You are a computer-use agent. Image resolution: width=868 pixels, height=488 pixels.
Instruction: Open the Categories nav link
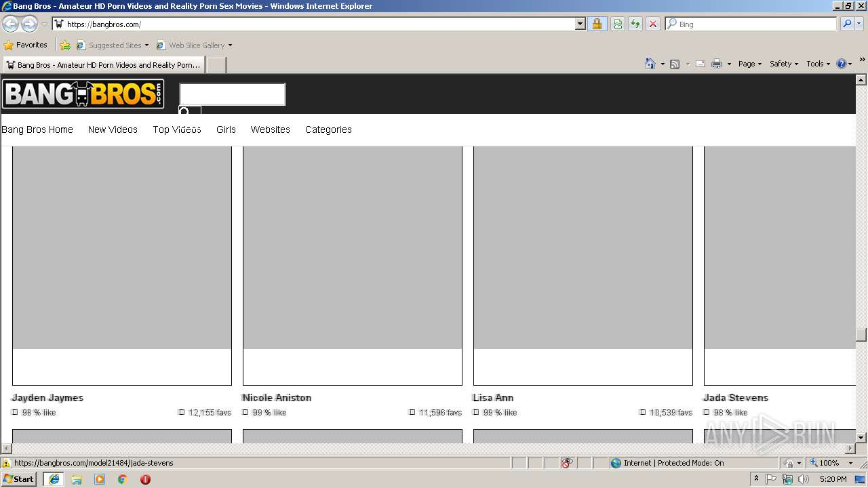click(x=328, y=129)
